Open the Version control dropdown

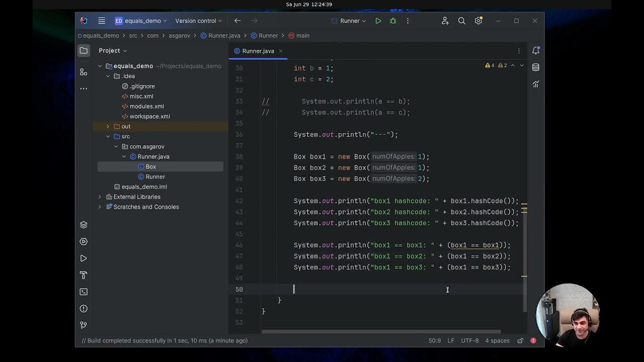pos(198,21)
